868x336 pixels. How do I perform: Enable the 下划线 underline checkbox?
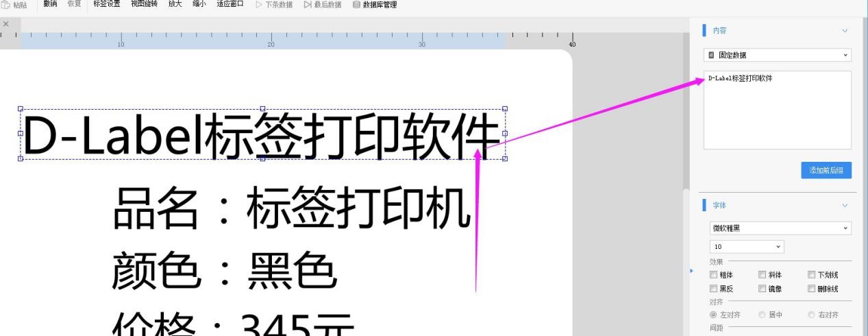click(811, 275)
